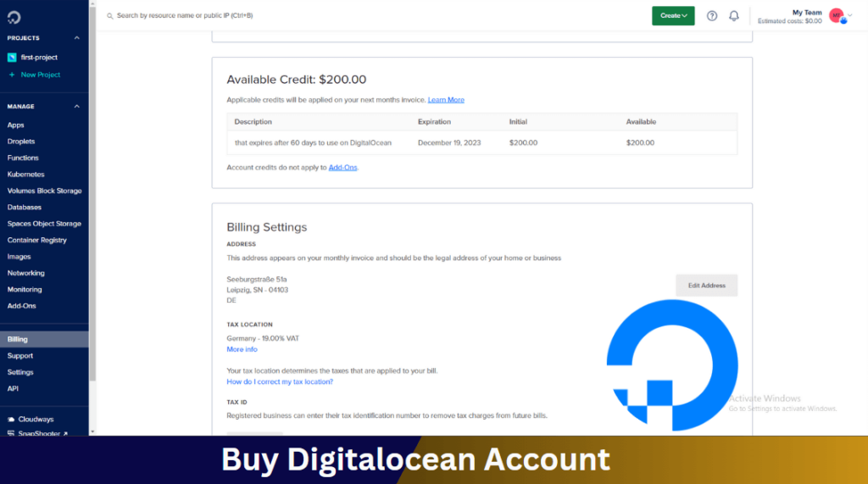This screenshot has width=868, height=484.
Task: Navigate to Databases
Action: point(25,207)
